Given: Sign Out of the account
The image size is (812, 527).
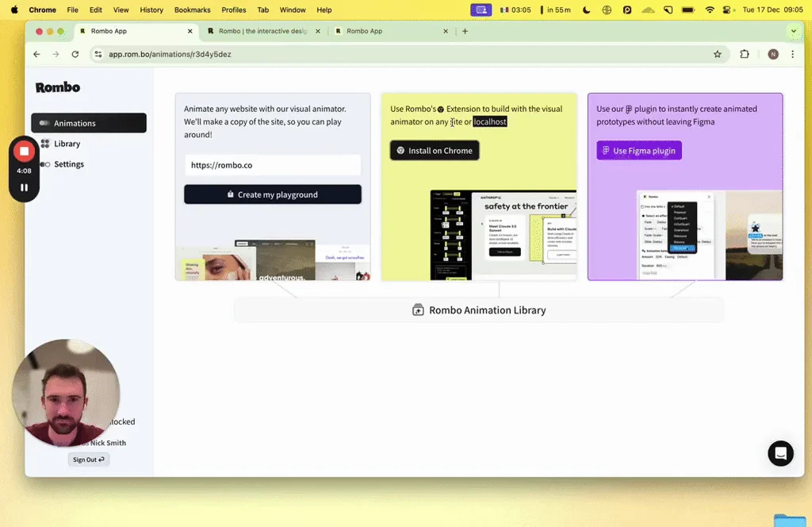Looking at the screenshot, I should coord(87,459).
